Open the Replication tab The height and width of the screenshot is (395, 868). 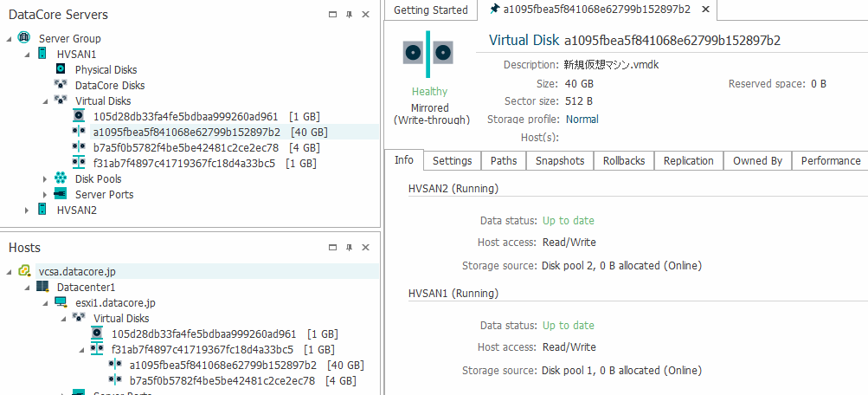[x=689, y=160]
